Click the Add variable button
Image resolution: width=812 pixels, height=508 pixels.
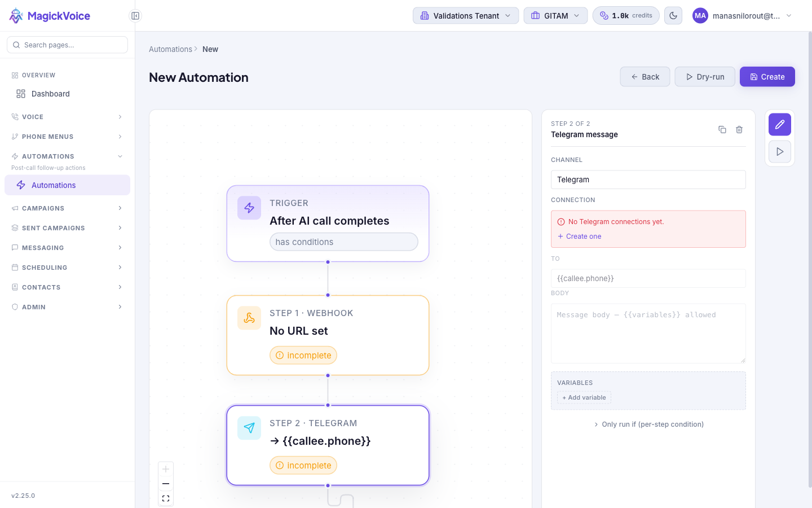pos(584,397)
